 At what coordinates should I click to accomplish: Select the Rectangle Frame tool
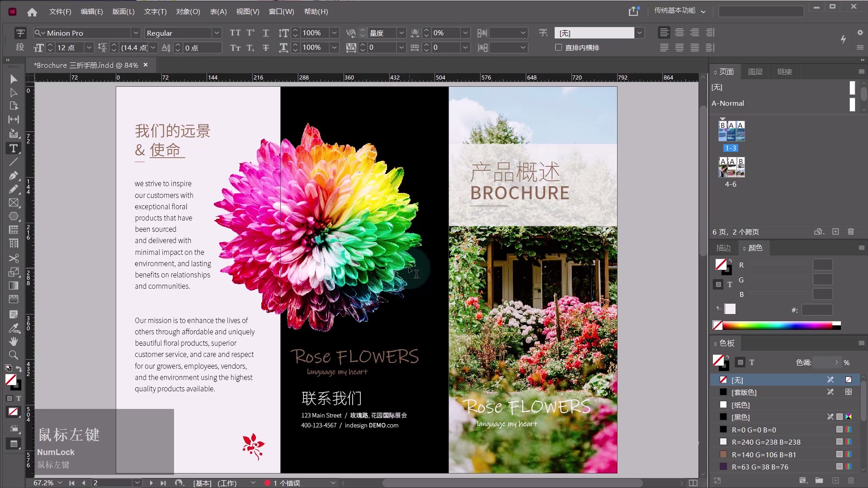[14, 203]
